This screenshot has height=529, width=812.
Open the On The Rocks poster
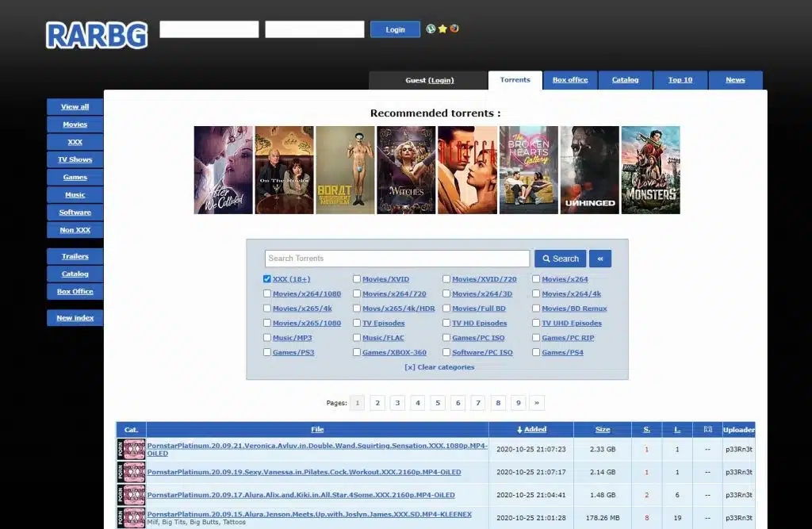tap(285, 170)
